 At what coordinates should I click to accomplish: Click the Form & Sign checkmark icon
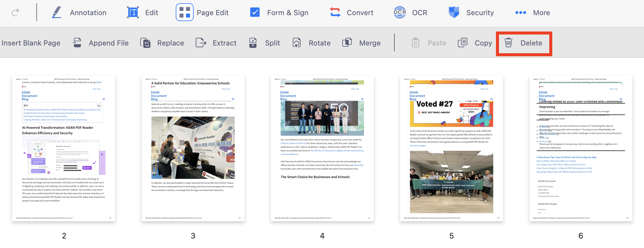(255, 12)
